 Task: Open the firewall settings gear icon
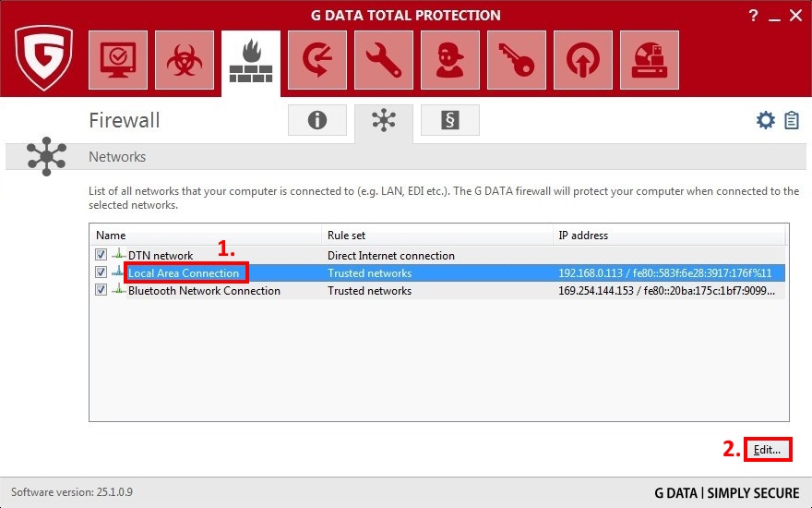(765, 120)
